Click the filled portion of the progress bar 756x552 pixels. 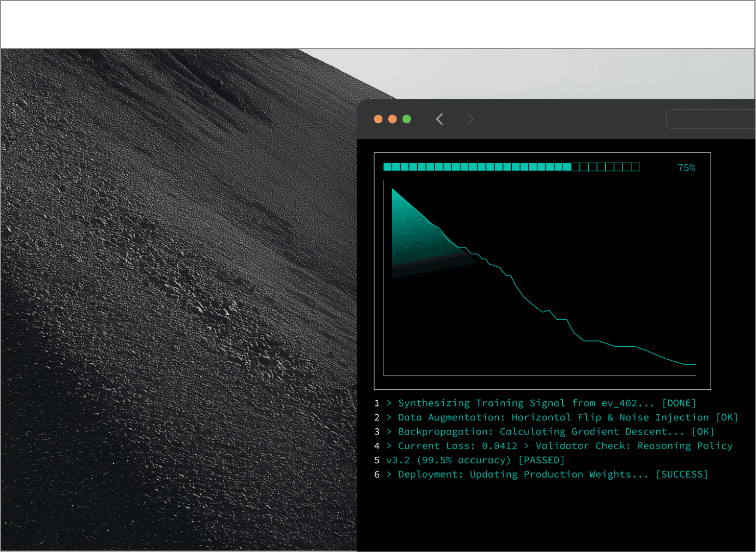tap(477, 167)
